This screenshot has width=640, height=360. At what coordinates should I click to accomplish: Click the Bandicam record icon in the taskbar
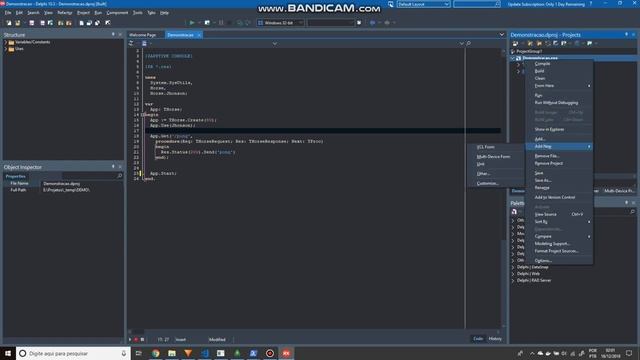(x=270, y=353)
